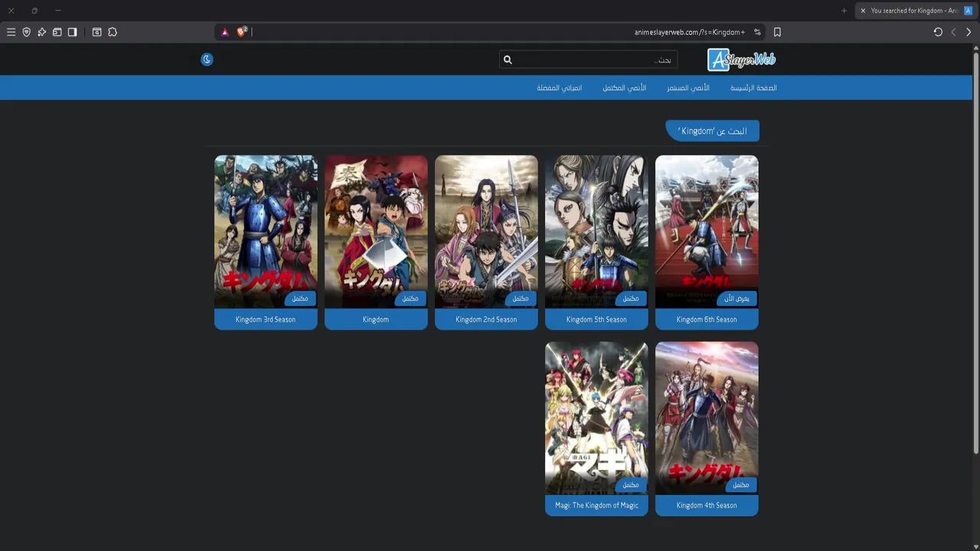
Task: Click the site settings tune icon
Action: [x=757, y=32]
